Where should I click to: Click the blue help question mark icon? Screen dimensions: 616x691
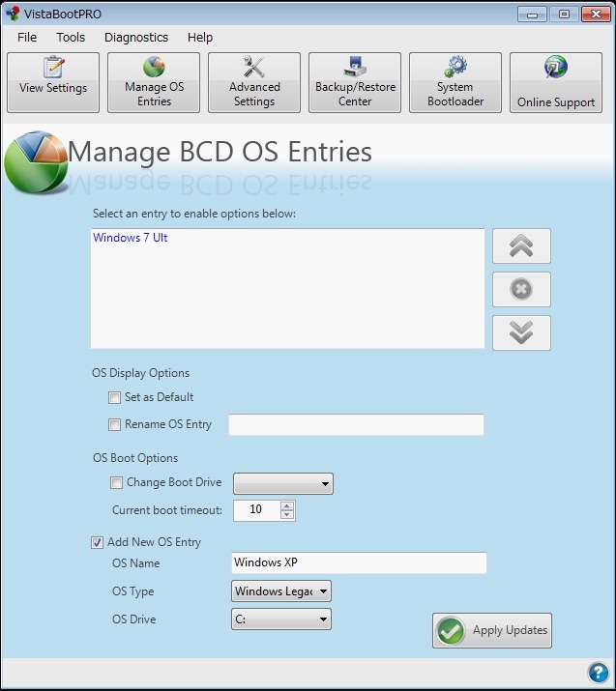click(x=598, y=673)
